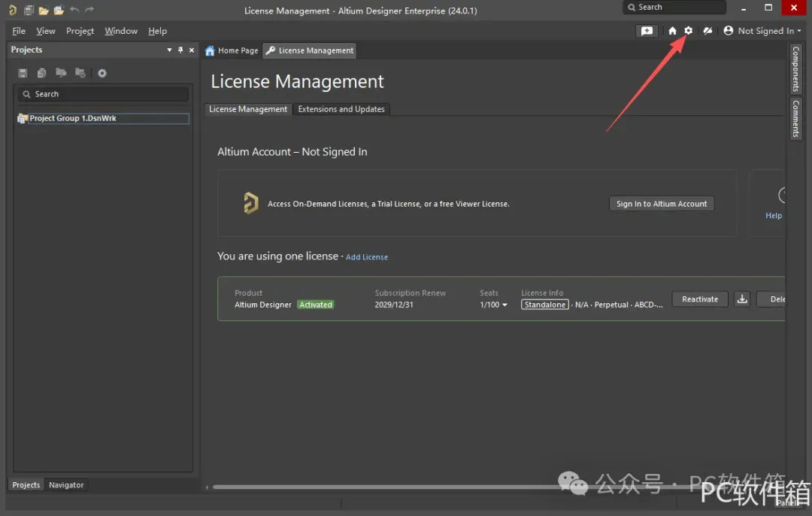Viewport: 812px width, 516px height.
Task: Click the user account avatar icon
Action: coord(728,31)
